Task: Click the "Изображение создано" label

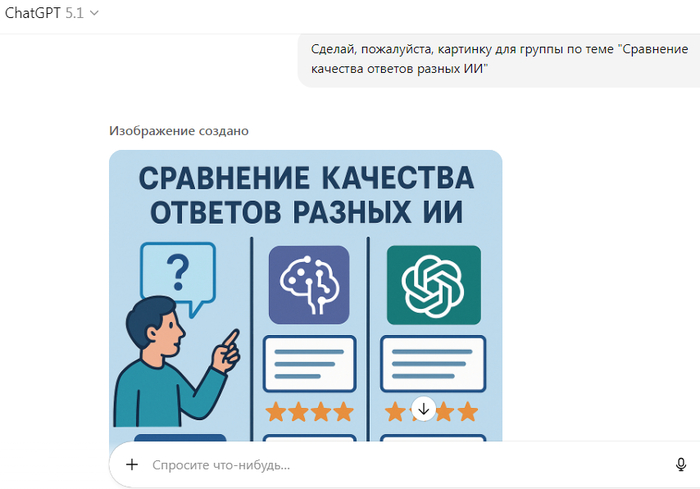Action: (179, 131)
